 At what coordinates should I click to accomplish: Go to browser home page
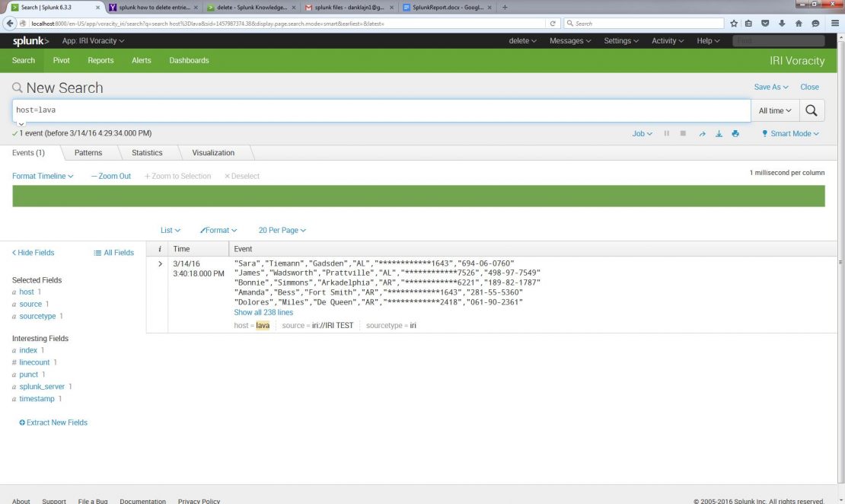pos(799,23)
